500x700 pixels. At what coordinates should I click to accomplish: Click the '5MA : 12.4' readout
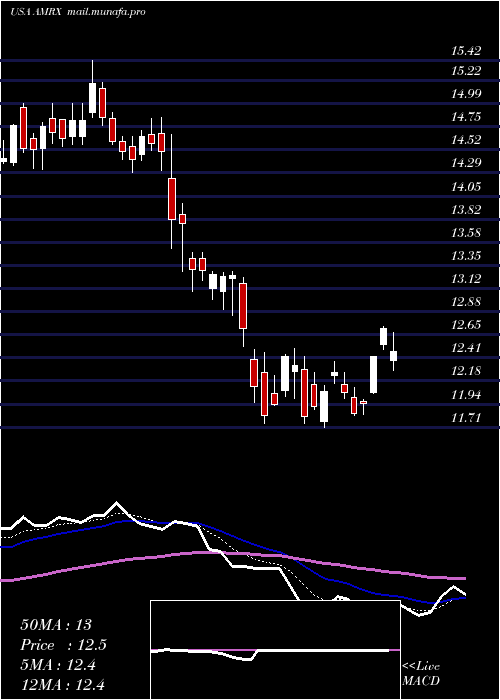click(58, 665)
